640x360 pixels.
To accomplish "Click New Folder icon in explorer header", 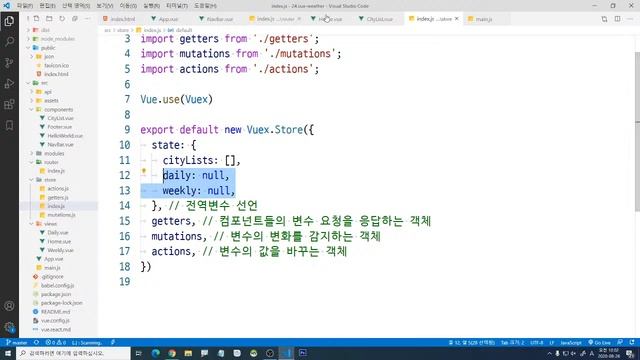I will 49,19.
